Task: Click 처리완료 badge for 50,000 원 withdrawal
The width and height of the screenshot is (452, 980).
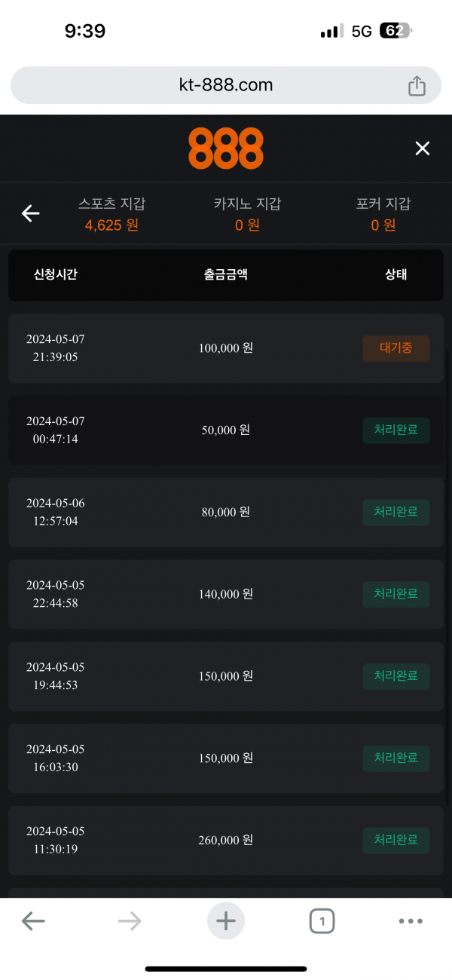Action: coord(396,430)
